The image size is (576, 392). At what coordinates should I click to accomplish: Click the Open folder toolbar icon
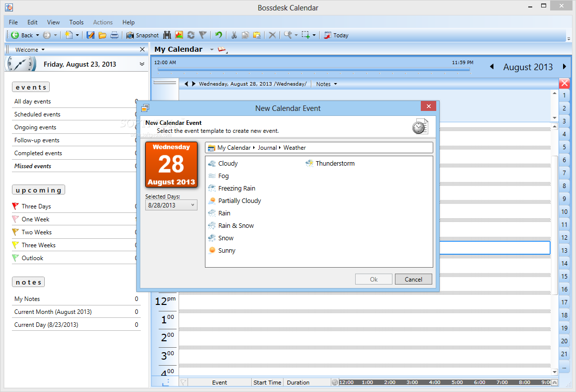102,35
